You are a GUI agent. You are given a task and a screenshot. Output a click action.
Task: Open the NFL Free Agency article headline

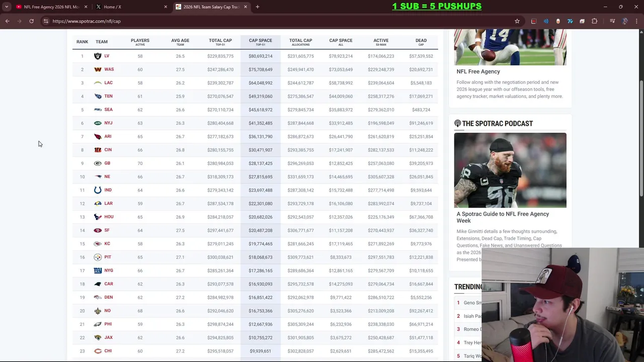478,71
